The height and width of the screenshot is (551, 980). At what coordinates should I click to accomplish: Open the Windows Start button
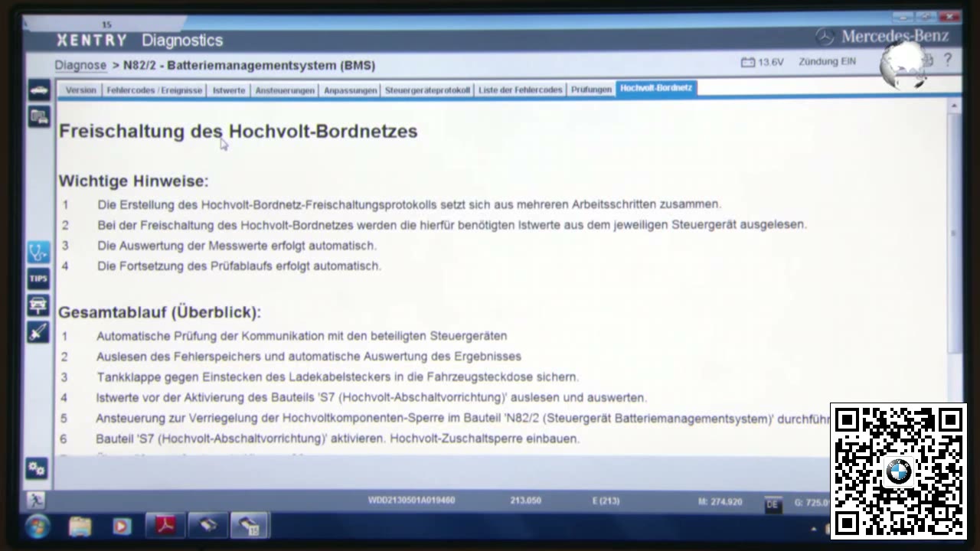coord(38,527)
